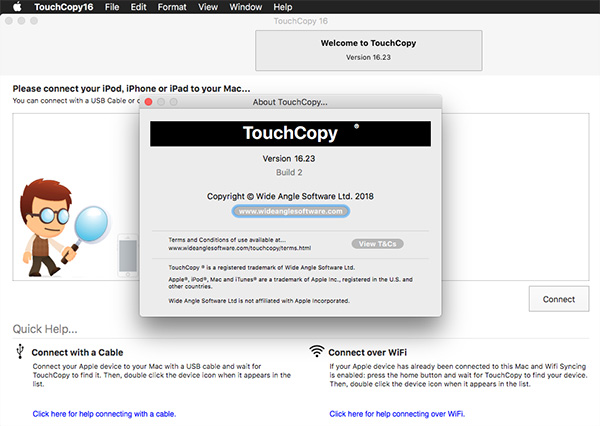Click the registered trademark notice text
This screenshot has height=426, width=600.
tap(261, 268)
